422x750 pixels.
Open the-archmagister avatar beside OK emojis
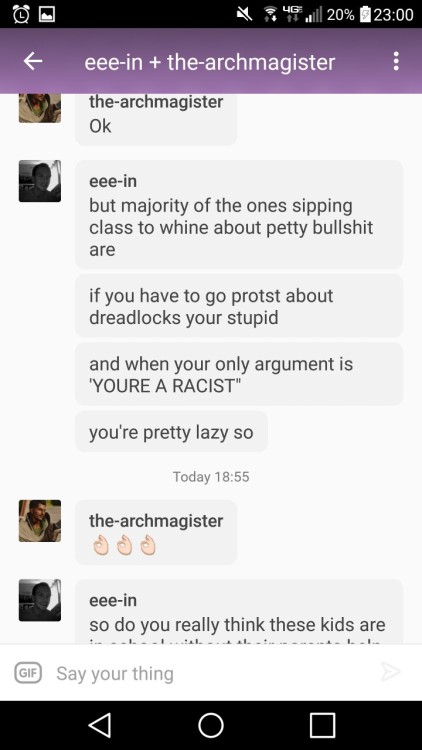coord(40,521)
